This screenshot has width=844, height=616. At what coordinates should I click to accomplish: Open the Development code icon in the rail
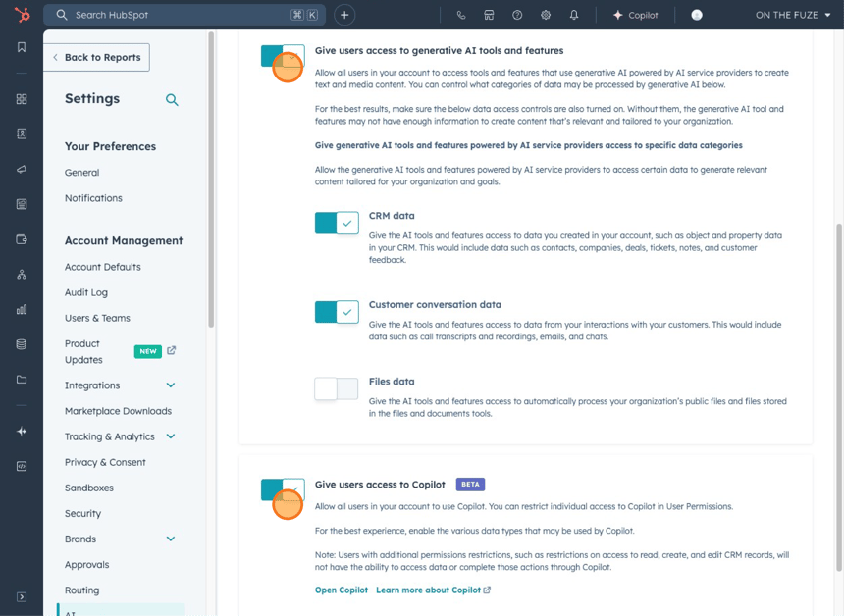[22, 467]
